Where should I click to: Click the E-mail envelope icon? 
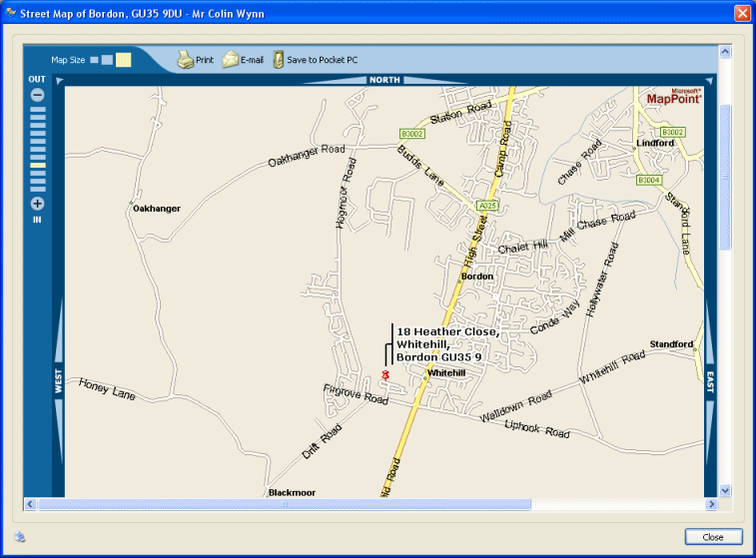pyautogui.click(x=231, y=60)
